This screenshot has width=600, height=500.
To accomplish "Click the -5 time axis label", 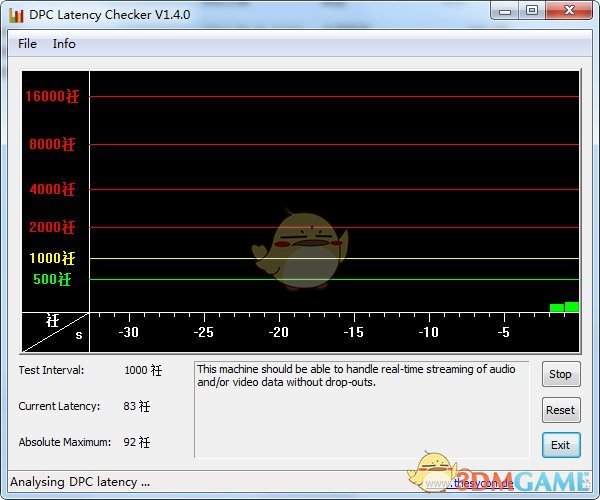I will click(504, 332).
